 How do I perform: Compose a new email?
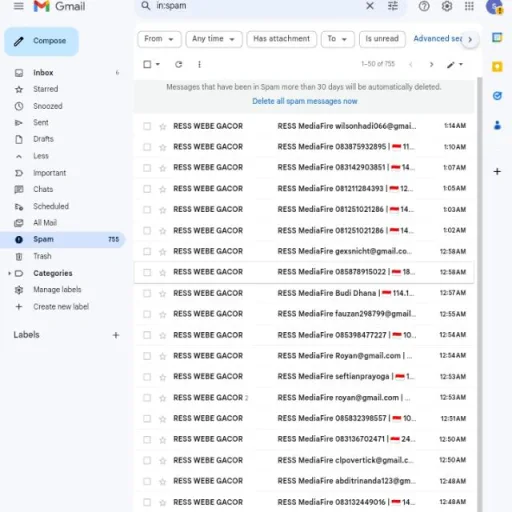(42, 41)
